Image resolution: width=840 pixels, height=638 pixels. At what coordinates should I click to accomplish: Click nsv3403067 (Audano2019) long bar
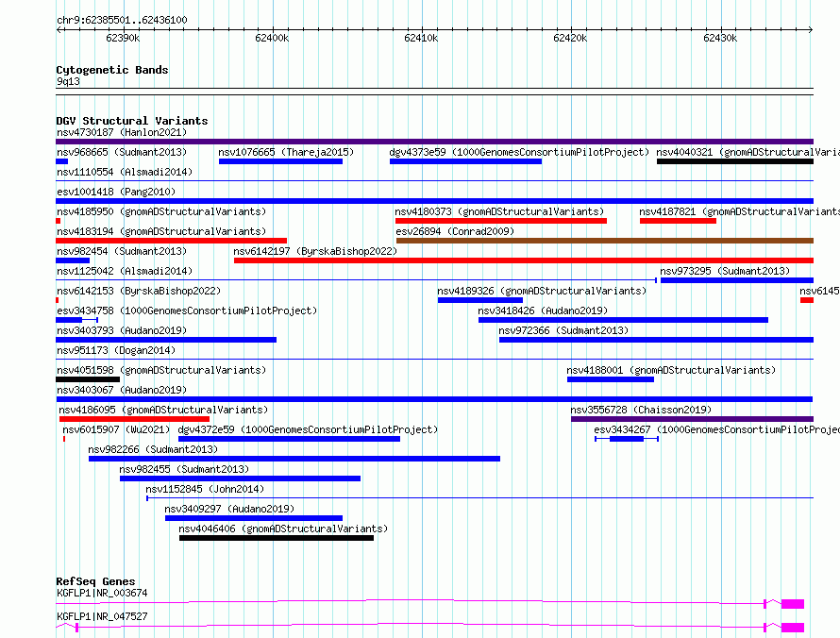click(434, 399)
